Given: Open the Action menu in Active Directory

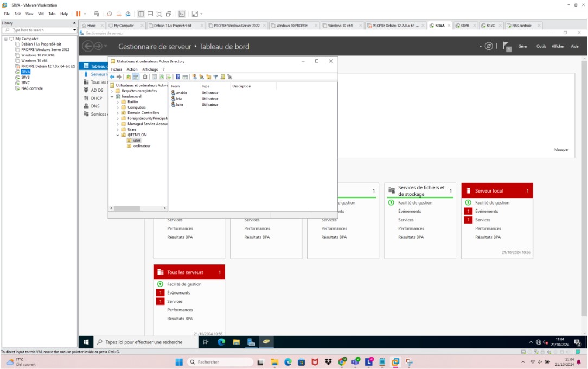Looking at the screenshot, I should [x=132, y=69].
